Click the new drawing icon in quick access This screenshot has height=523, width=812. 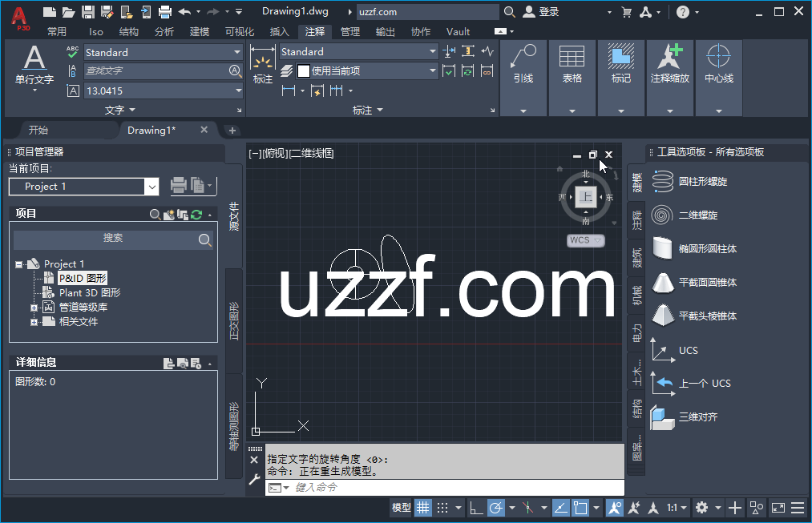coord(49,12)
